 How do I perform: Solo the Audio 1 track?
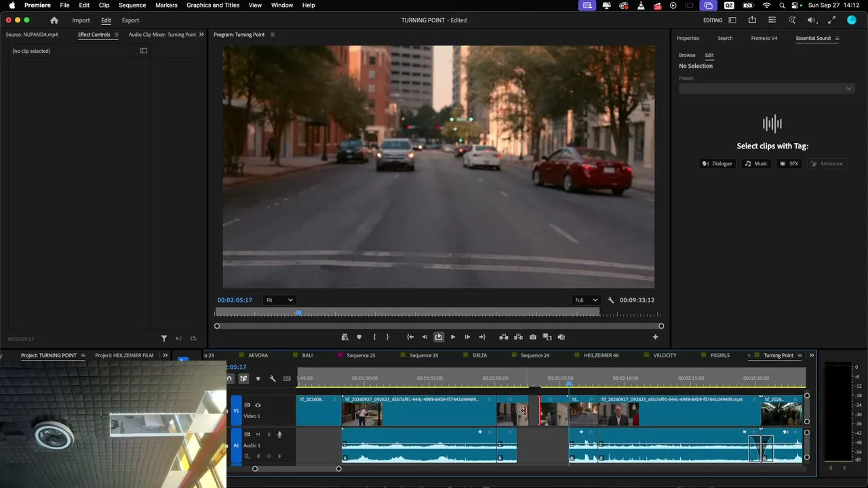click(269, 434)
